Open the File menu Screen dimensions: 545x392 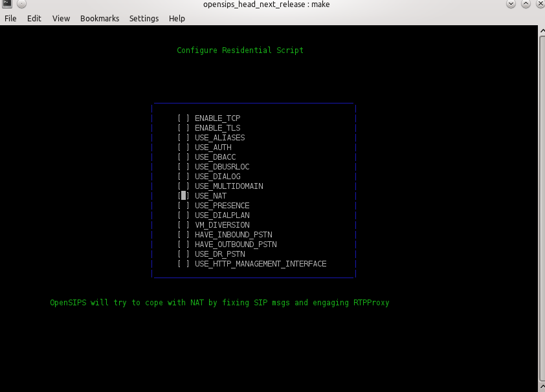point(10,19)
